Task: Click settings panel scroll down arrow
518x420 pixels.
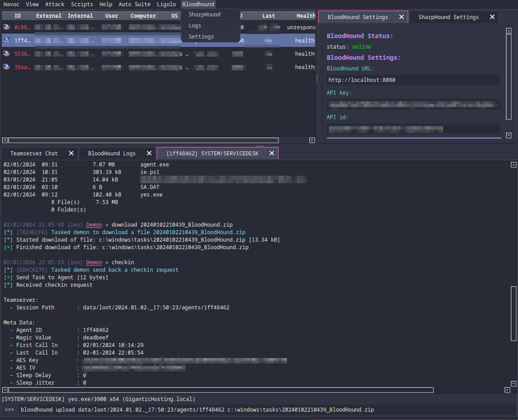Action: click(x=509, y=135)
